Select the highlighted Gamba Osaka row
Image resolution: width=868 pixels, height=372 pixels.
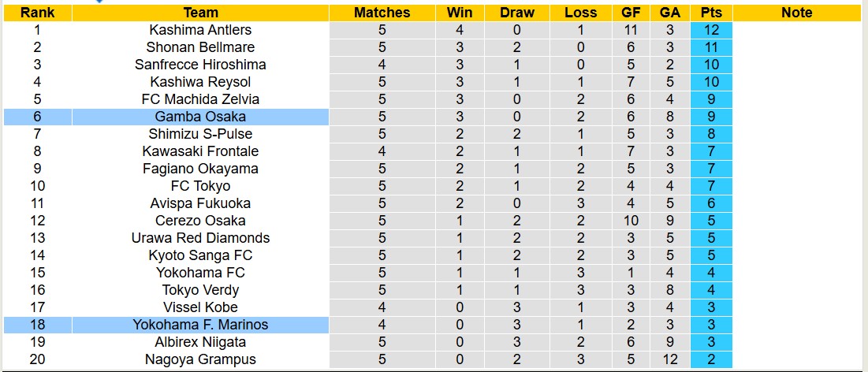pyautogui.click(x=200, y=117)
